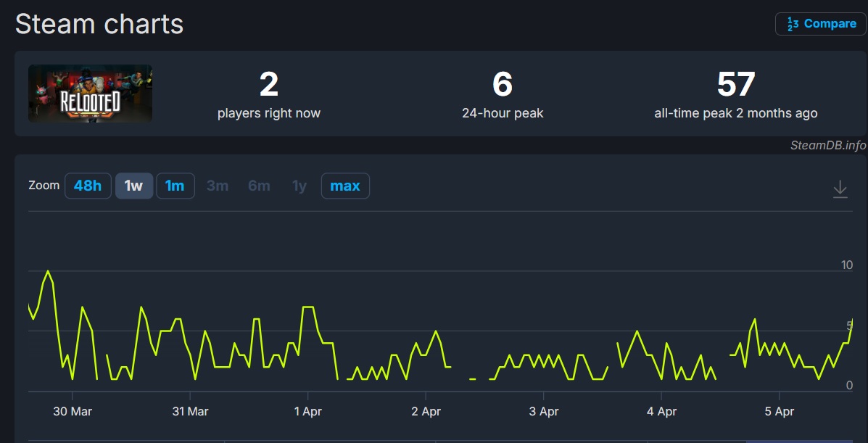Click the 1 Apr axis label
This screenshot has height=443, width=868.
307,412
